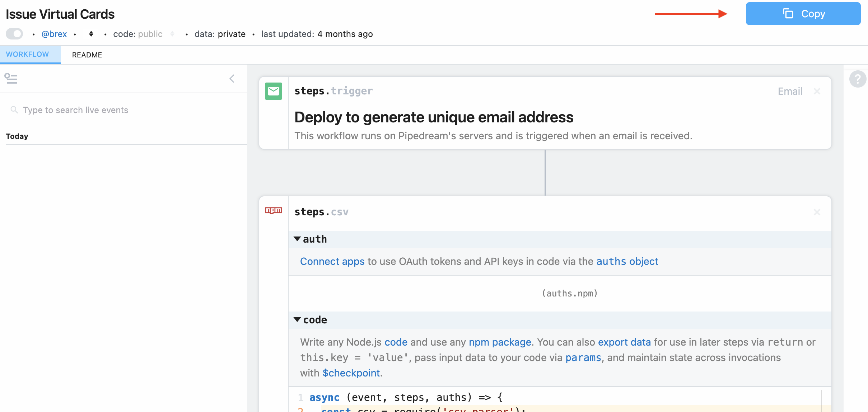Collapse the code section triangle
The image size is (868, 412).
[297, 320]
